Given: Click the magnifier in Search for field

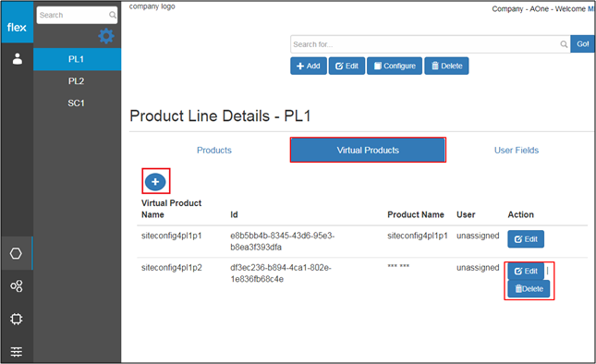Looking at the screenshot, I should [564, 44].
